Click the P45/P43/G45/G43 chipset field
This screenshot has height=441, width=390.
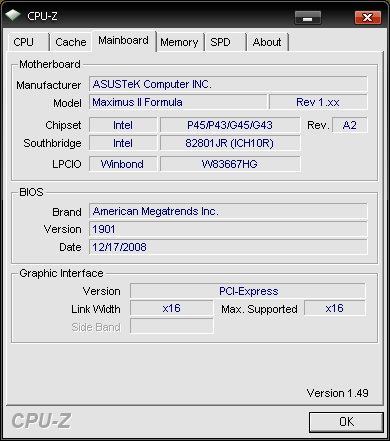230,125
